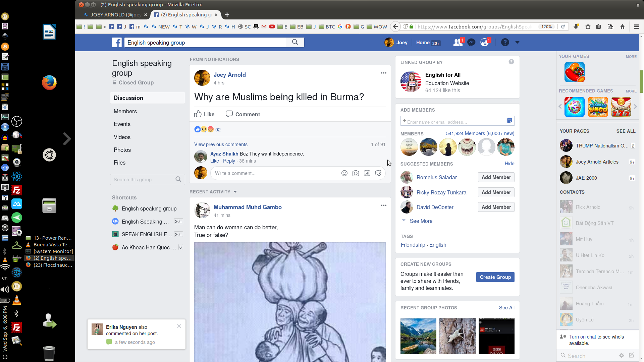See All recent group photos

click(x=507, y=308)
